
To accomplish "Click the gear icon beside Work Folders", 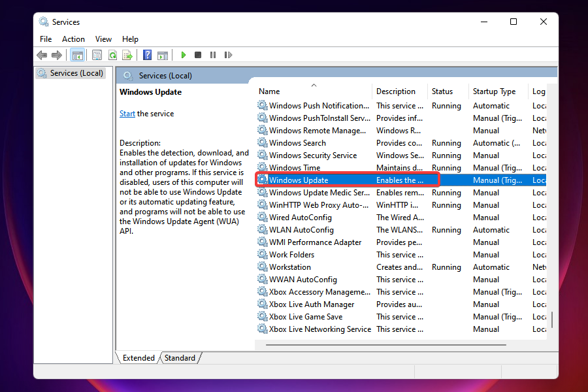I will [x=263, y=254].
